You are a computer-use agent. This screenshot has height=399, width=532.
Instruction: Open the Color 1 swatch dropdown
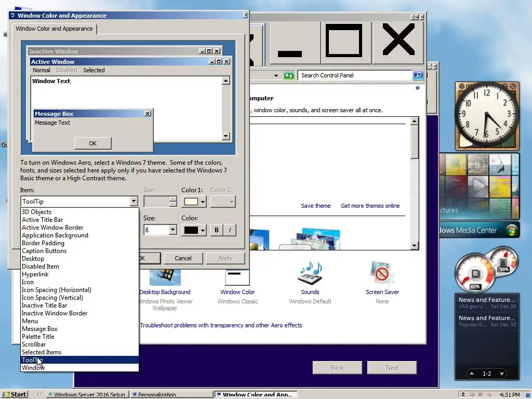(194, 202)
